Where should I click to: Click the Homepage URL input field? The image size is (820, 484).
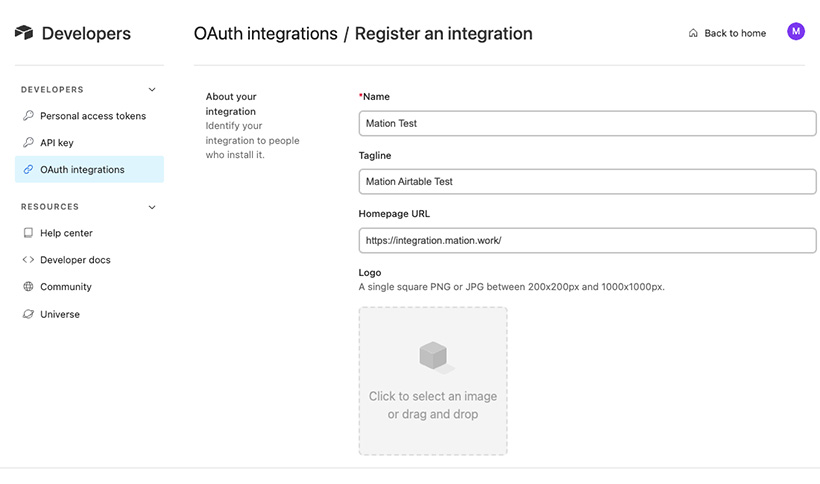point(587,240)
